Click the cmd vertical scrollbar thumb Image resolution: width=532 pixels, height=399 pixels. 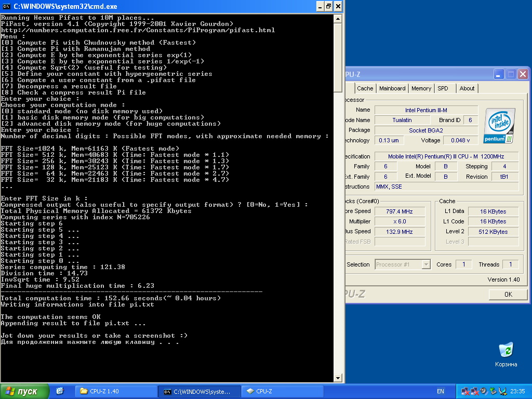tap(338, 58)
